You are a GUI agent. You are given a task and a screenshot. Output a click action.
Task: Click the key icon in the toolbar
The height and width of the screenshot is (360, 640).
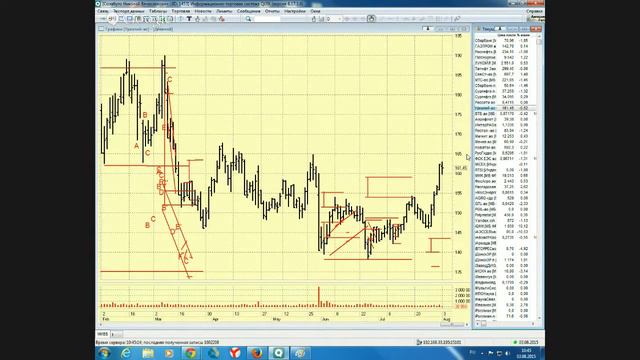[x=457, y=19]
